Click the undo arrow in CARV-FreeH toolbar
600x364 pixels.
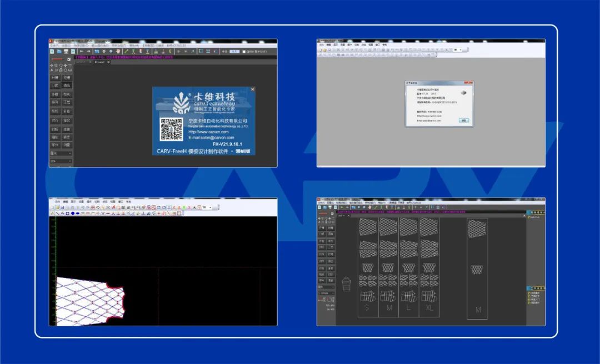click(x=81, y=51)
